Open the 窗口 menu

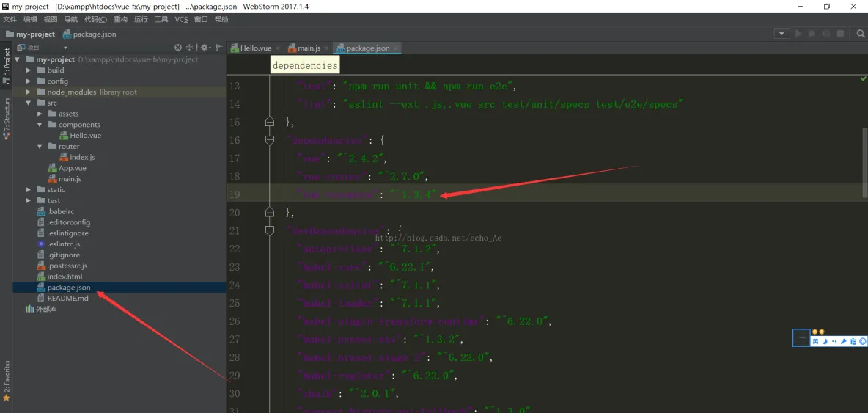201,19
